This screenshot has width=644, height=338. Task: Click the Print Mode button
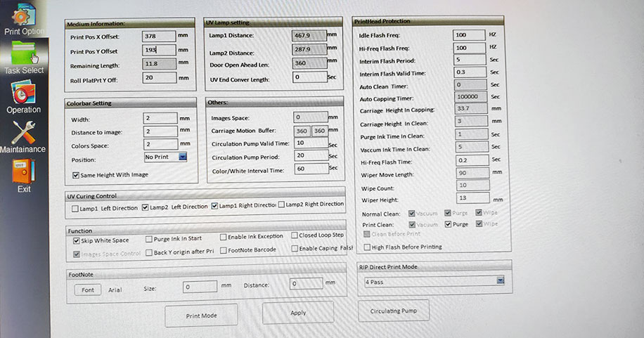(x=201, y=316)
